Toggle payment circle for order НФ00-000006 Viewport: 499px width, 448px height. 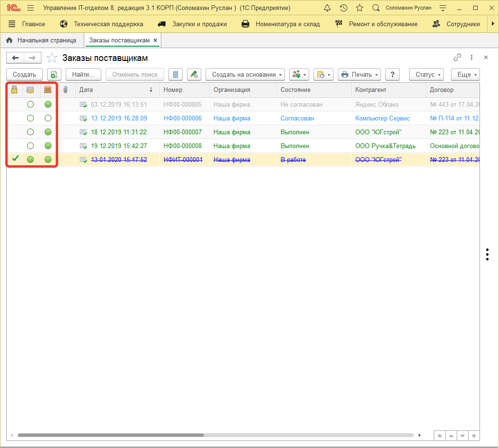coord(30,118)
